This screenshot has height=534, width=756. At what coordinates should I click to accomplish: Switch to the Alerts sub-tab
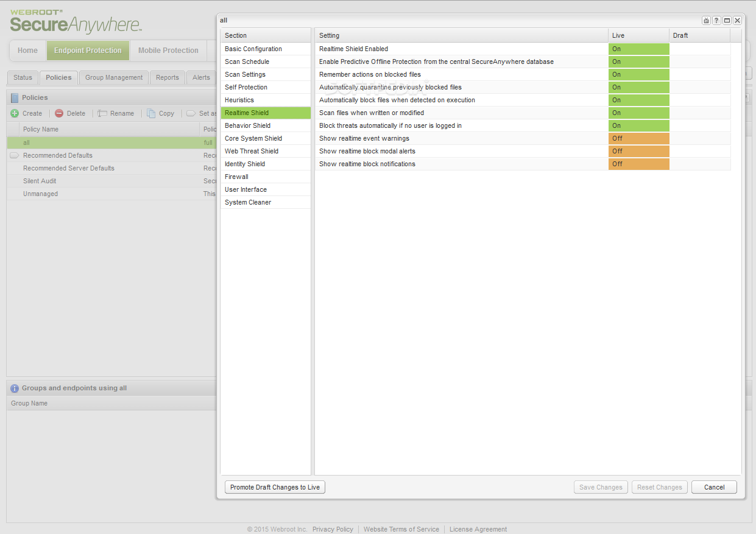coord(201,77)
